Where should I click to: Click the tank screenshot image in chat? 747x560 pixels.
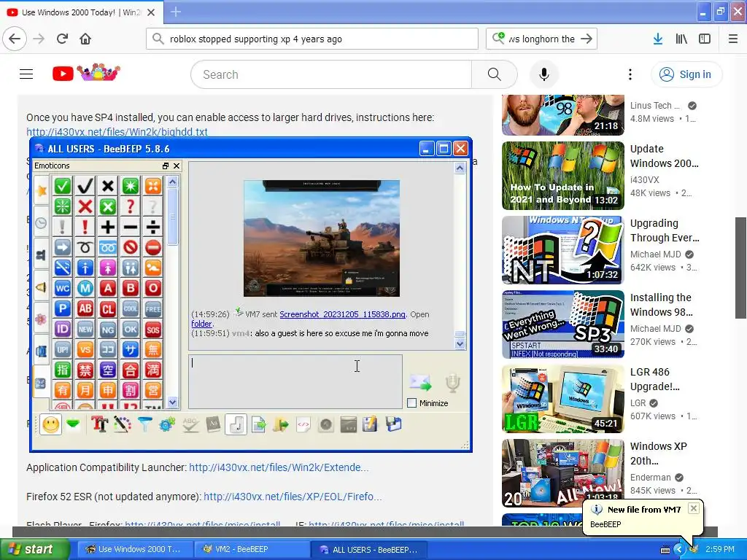(x=322, y=238)
